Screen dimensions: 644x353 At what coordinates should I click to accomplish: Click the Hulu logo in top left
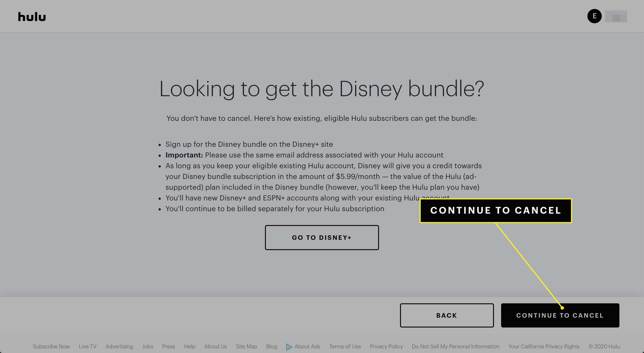pyautogui.click(x=31, y=16)
